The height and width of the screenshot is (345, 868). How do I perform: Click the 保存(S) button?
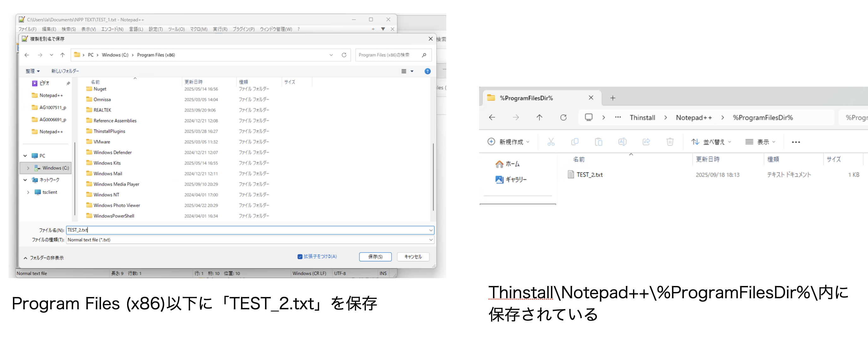375,256
